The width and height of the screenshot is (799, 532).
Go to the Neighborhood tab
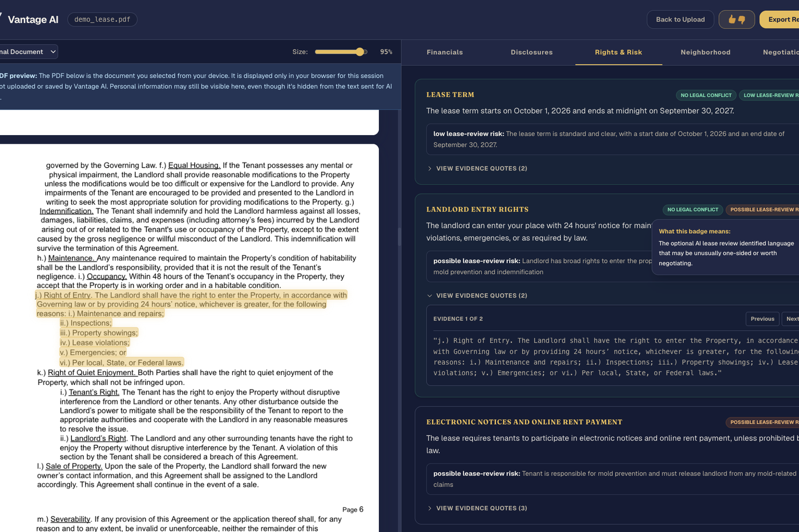(705, 52)
